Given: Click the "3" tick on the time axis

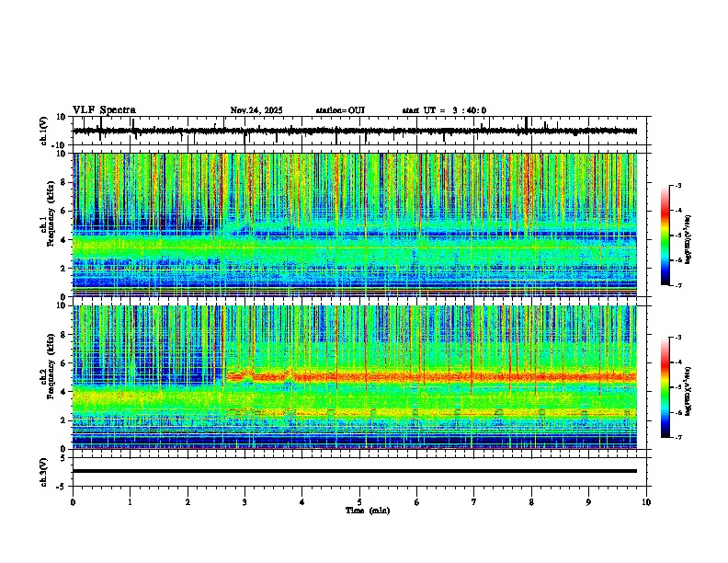Looking at the screenshot, I should click(x=245, y=502).
